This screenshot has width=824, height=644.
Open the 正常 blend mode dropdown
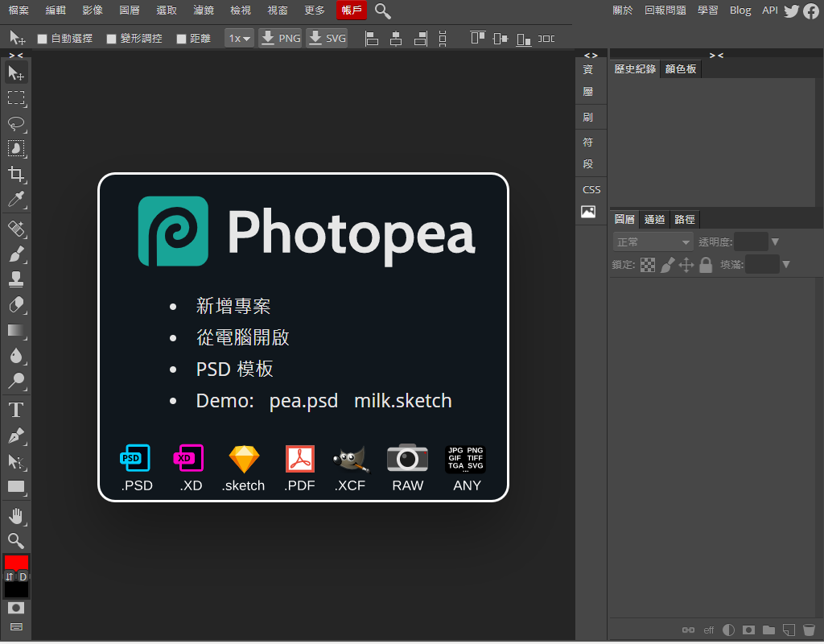tap(653, 242)
